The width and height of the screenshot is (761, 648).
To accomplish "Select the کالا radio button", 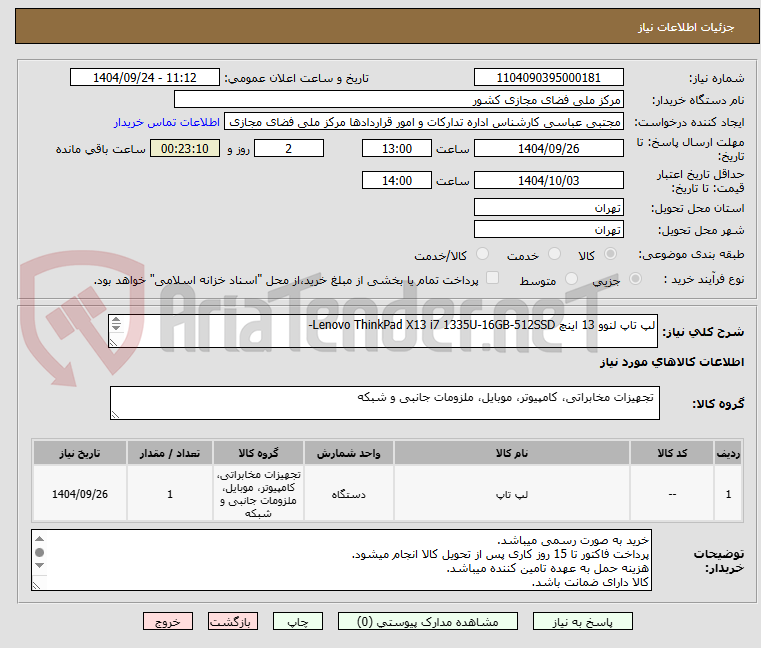I will pos(611,254).
